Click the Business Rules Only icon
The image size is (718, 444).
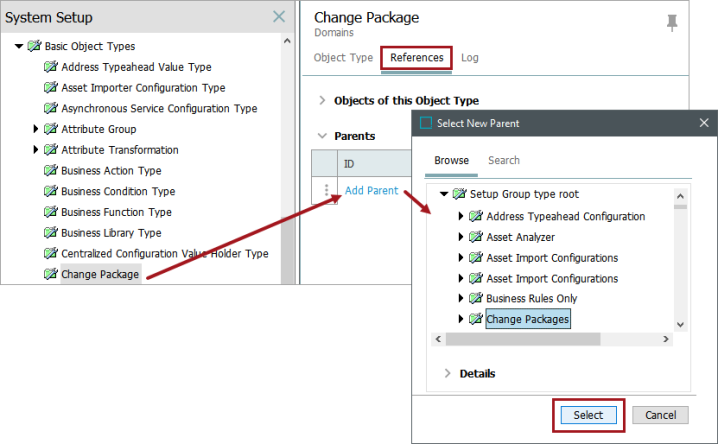click(x=476, y=298)
